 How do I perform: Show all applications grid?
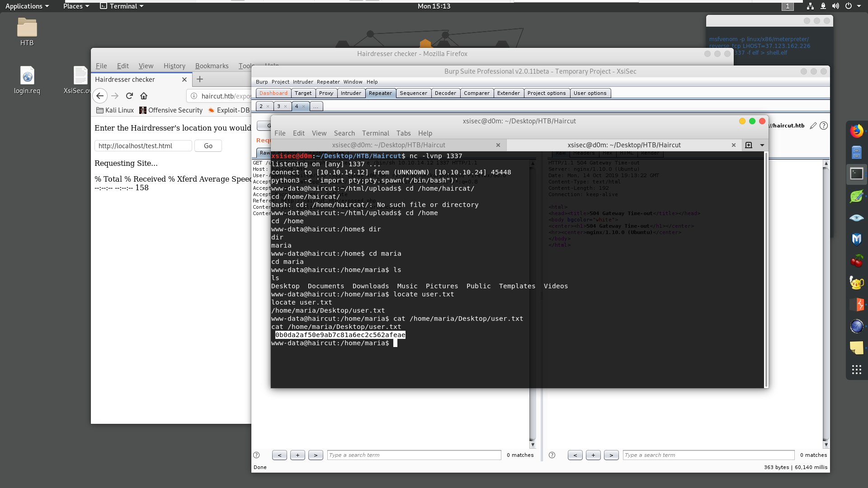click(856, 370)
